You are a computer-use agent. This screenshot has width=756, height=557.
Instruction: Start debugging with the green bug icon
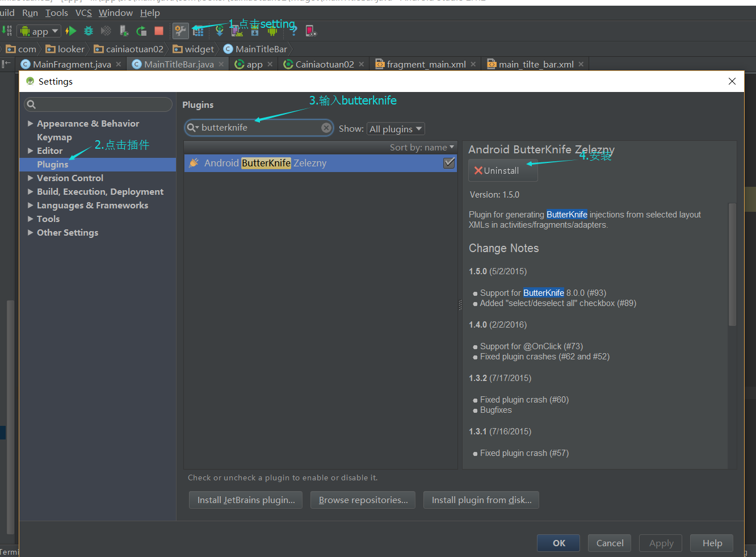(89, 31)
